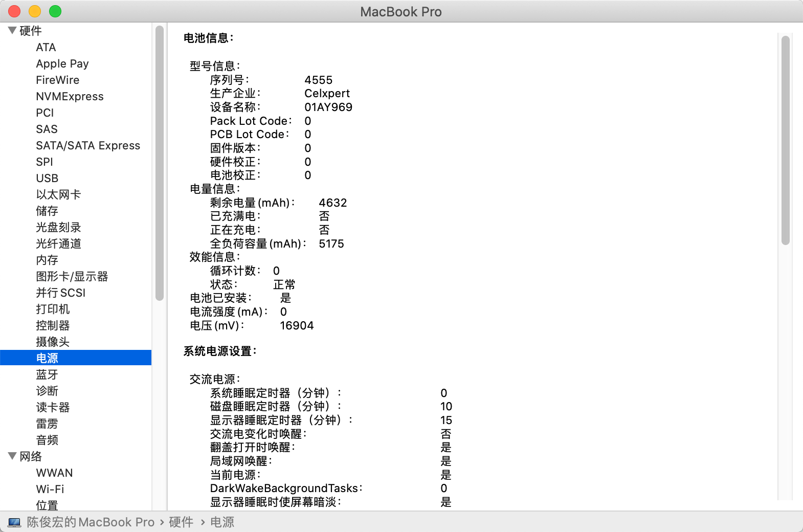Click the sidebar scrollbar thumb
This screenshot has height=532, width=803.
[x=160, y=163]
